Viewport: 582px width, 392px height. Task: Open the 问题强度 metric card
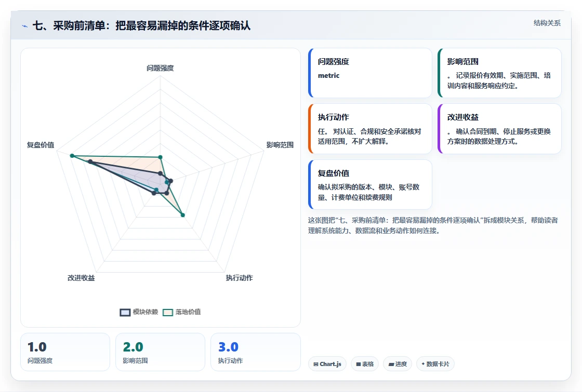click(370, 73)
